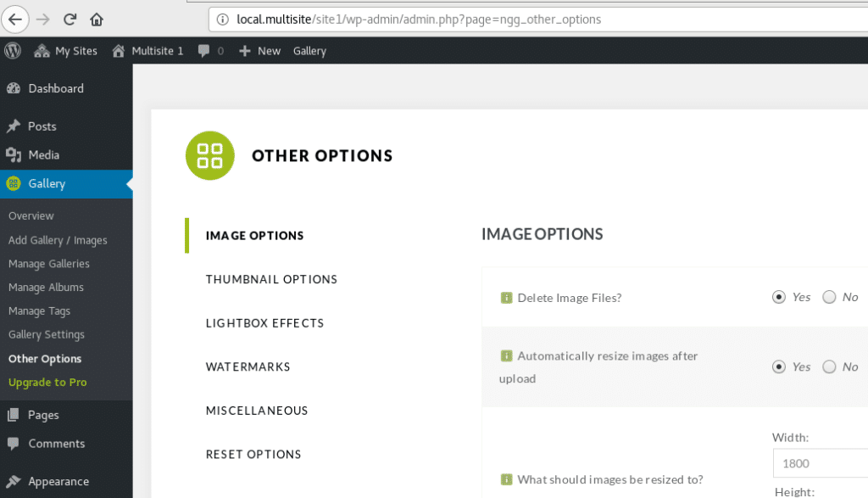Expand the New content dropdown
Screen dimensions: 868x498
[259, 51]
